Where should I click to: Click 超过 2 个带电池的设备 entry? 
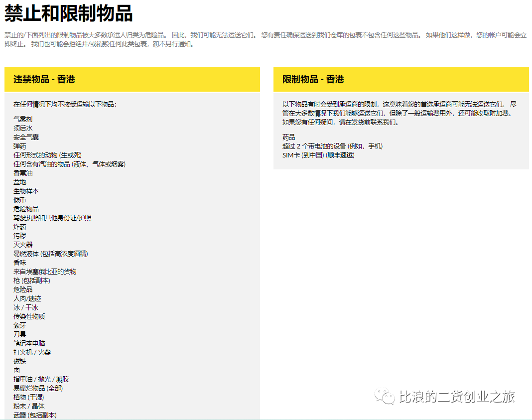tap(333, 146)
